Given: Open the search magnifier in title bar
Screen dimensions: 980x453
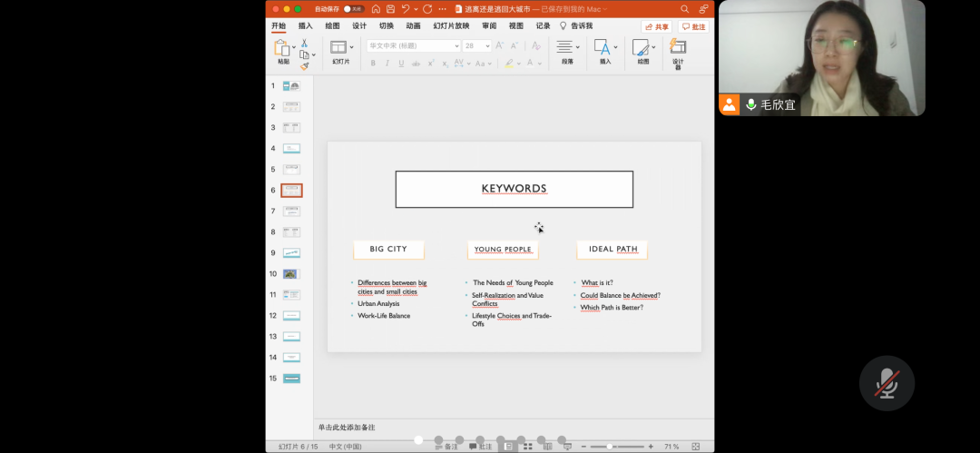Looking at the screenshot, I should point(686,9).
